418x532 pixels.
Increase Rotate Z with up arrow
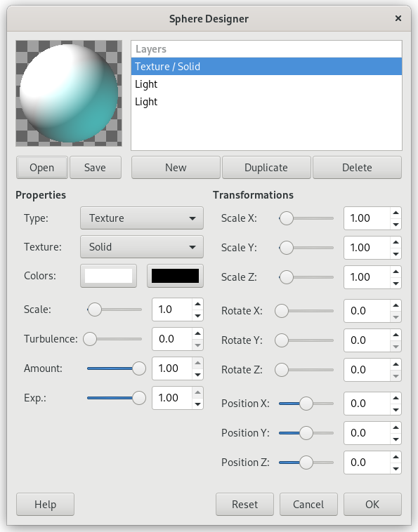pos(396,364)
